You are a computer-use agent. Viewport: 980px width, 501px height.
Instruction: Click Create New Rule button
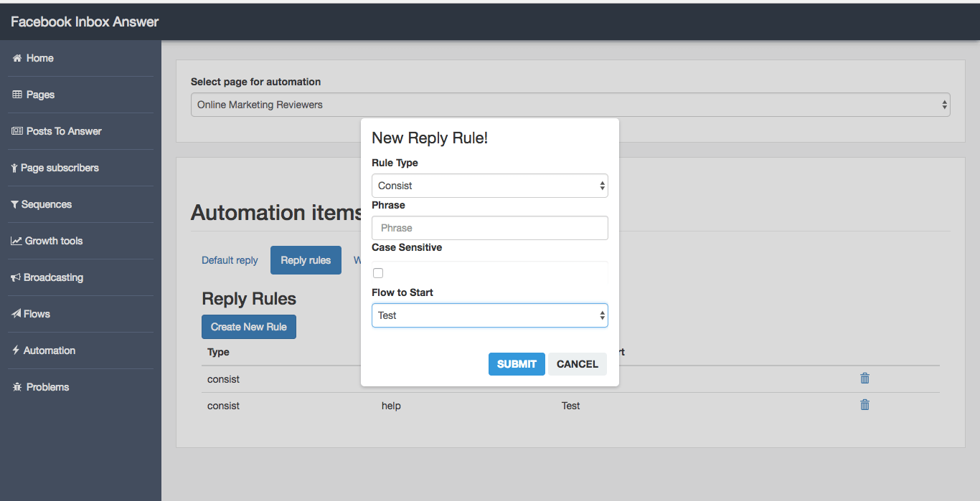249,327
